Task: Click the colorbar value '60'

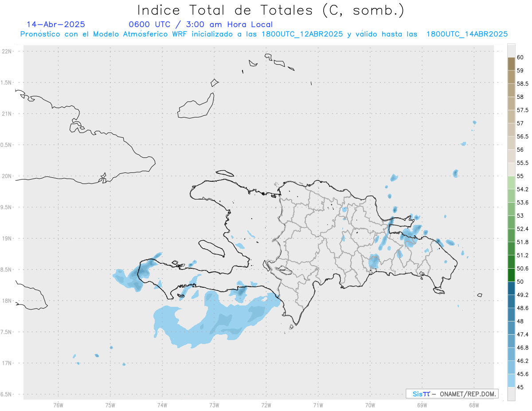Action: pyautogui.click(x=520, y=57)
